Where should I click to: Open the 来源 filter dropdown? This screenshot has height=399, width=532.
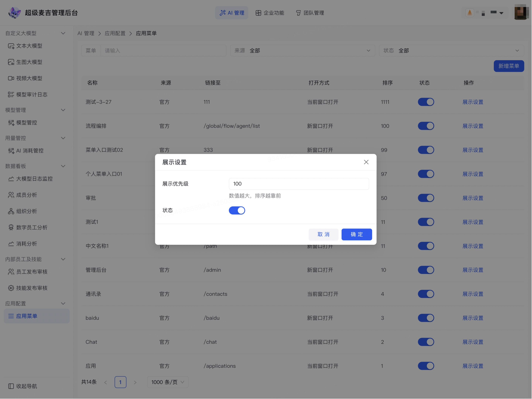click(x=302, y=51)
